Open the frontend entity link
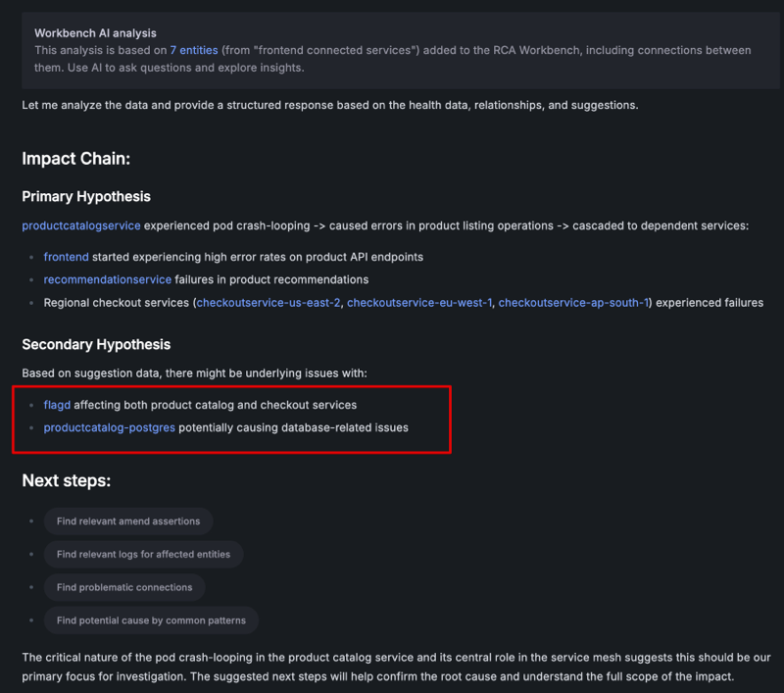The image size is (784, 693). (x=66, y=257)
